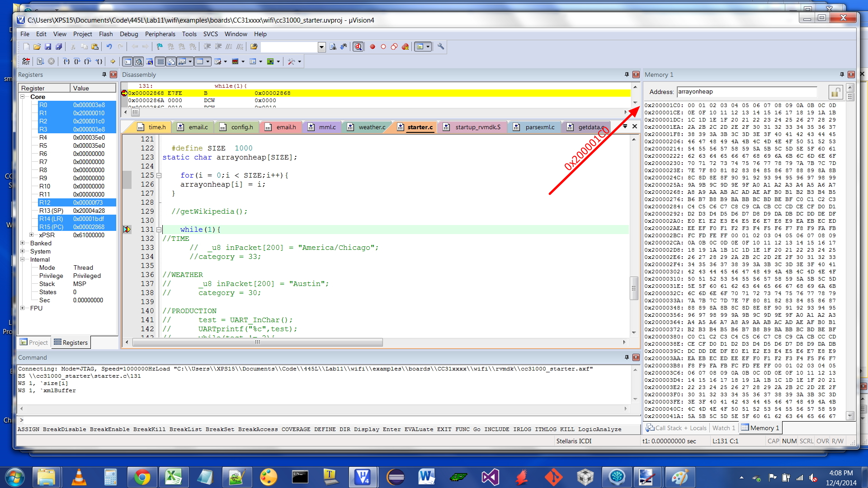The width and height of the screenshot is (868, 488).
Task: Click Insert/Remove Breakpoint red circle icon
Action: pos(373,47)
